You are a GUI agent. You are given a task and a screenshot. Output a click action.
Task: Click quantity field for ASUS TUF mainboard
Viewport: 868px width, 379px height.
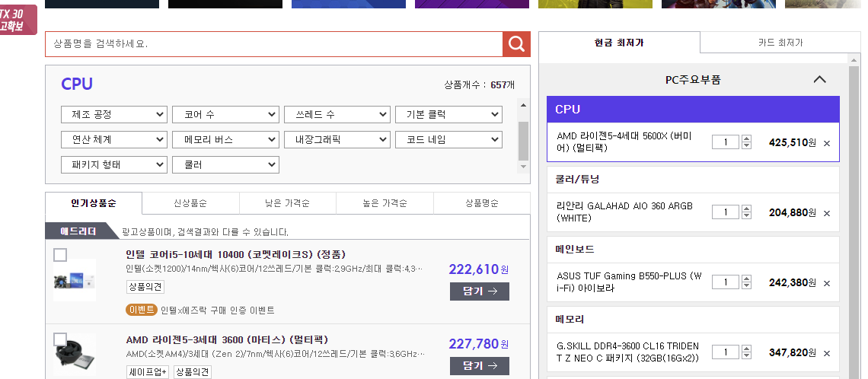[x=725, y=283]
